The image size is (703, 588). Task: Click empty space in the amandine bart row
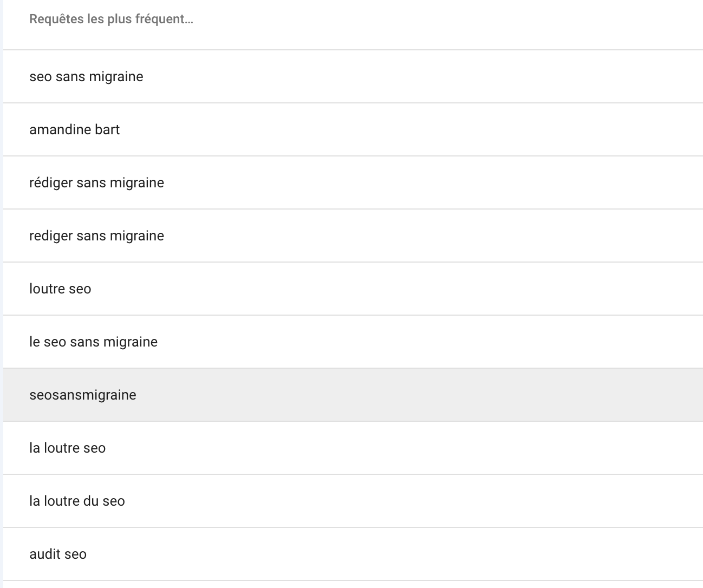click(412, 129)
